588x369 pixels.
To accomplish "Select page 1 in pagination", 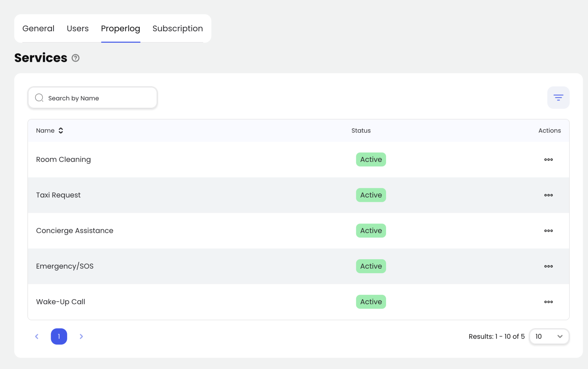I will pos(59,336).
